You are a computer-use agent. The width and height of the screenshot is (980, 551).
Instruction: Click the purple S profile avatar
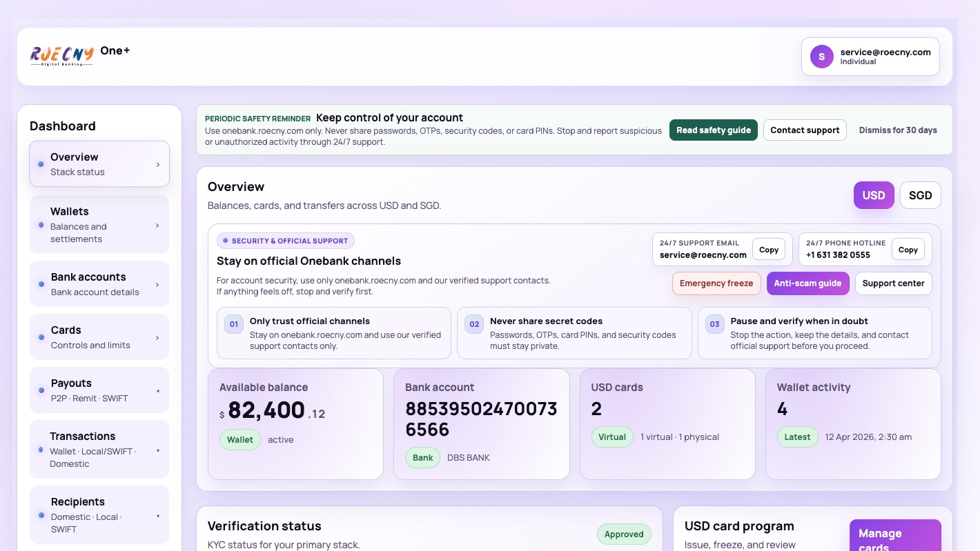pos(821,57)
